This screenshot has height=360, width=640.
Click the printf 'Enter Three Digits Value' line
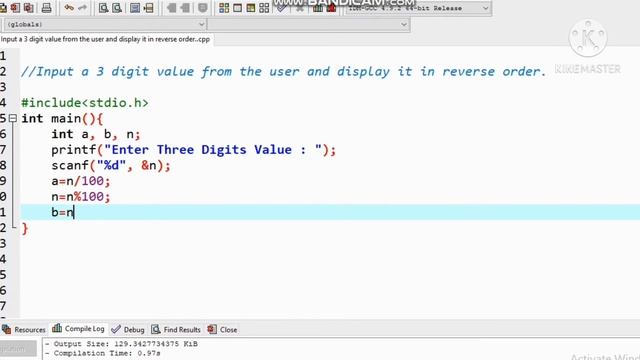(193, 150)
